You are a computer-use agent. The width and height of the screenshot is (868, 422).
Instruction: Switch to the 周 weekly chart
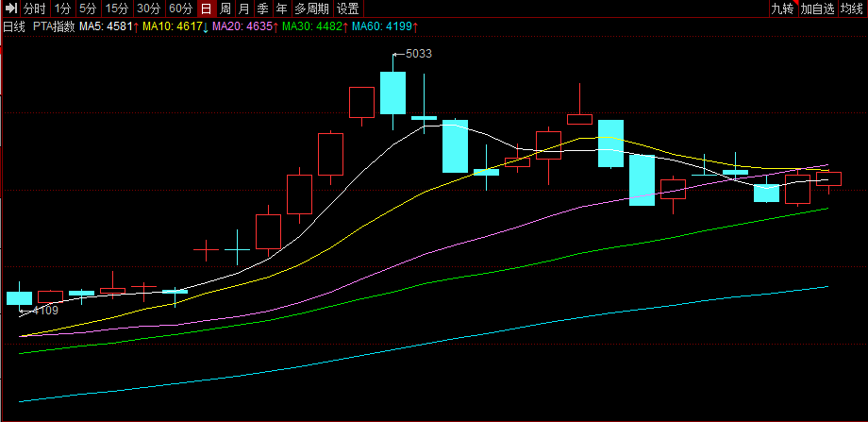click(x=225, y=8)
